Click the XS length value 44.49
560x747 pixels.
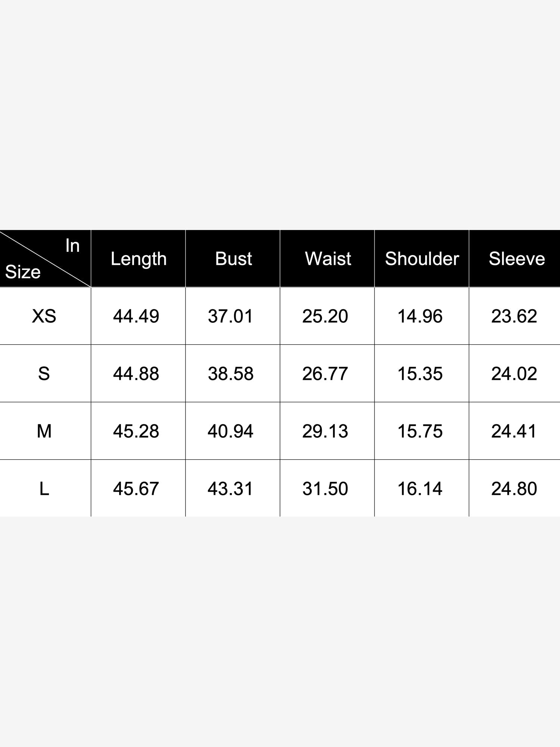136,316
